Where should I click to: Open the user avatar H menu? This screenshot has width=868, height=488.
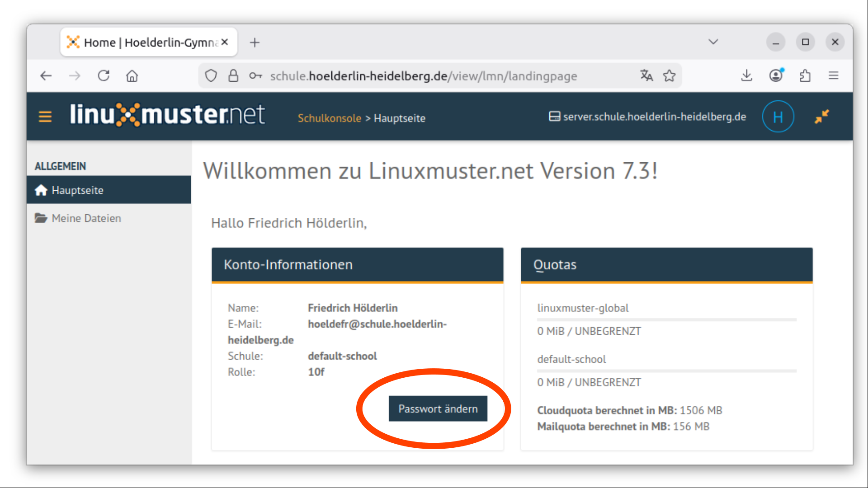point(778,117)
